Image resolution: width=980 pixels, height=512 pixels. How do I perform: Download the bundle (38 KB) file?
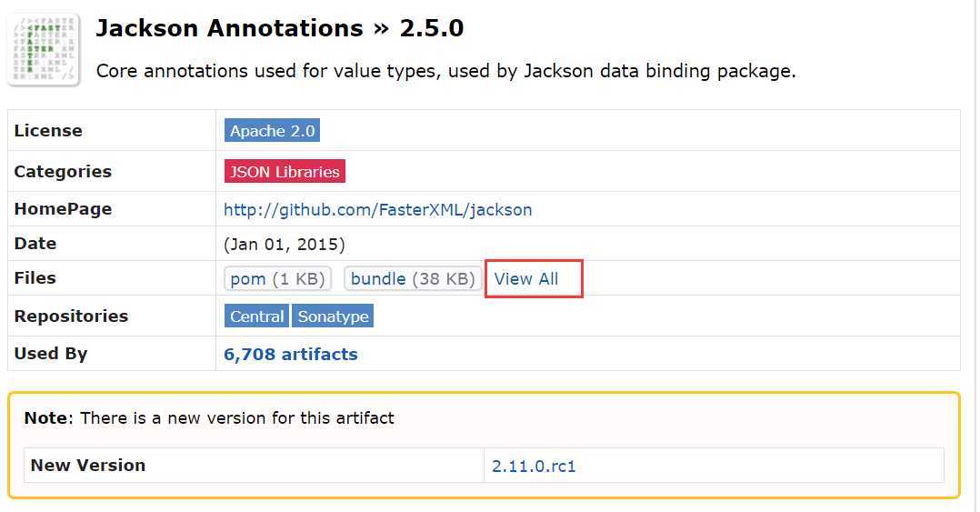pos(413,279)
